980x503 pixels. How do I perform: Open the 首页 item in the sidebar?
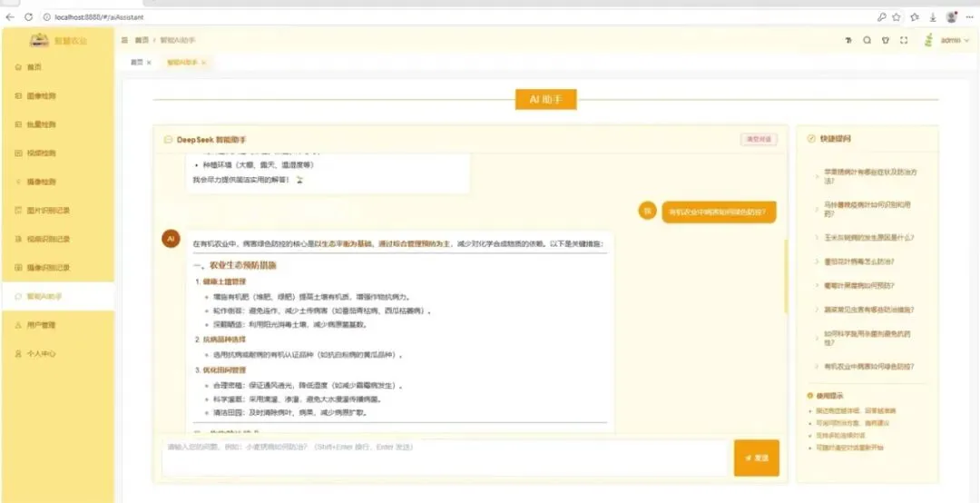click(56, 67)
